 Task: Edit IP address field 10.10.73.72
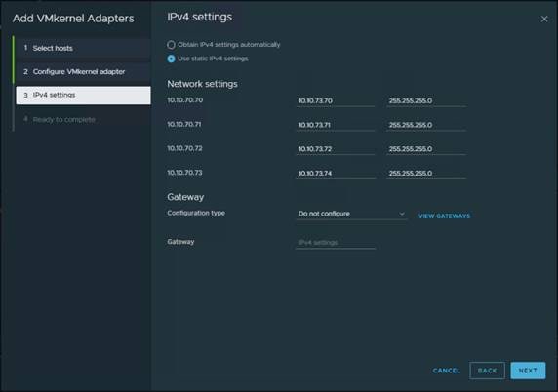336,149
